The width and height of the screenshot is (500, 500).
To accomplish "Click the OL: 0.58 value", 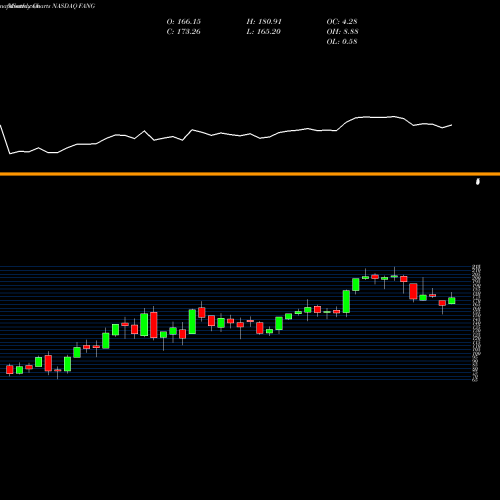I will pyautogui.click(x=342, y=42).
